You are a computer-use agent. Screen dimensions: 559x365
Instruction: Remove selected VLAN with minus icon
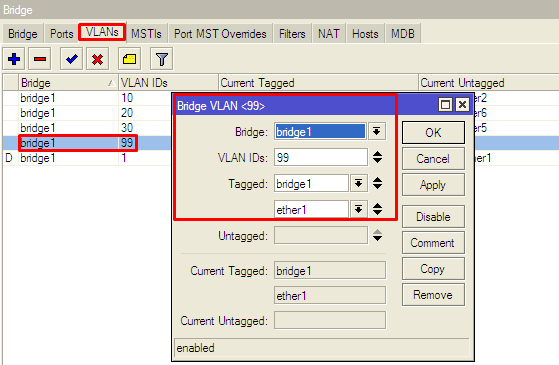[x=40, y=59]
